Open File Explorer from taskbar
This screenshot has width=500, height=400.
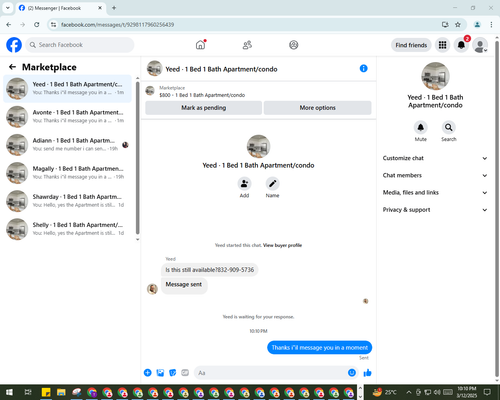61,392
